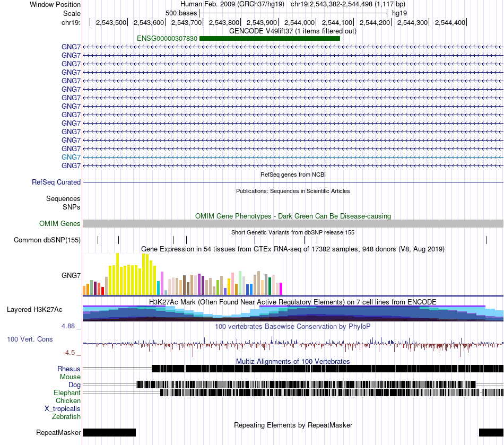Click the Layered H3K27Ac label
This screenshot has width=504, height=445.
pos(34,310)
